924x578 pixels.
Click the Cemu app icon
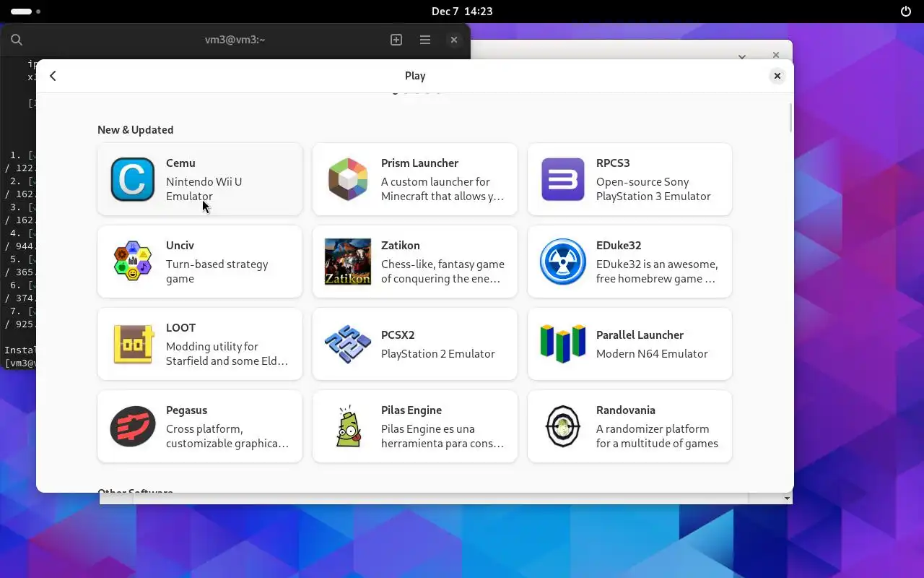point(133,179)
